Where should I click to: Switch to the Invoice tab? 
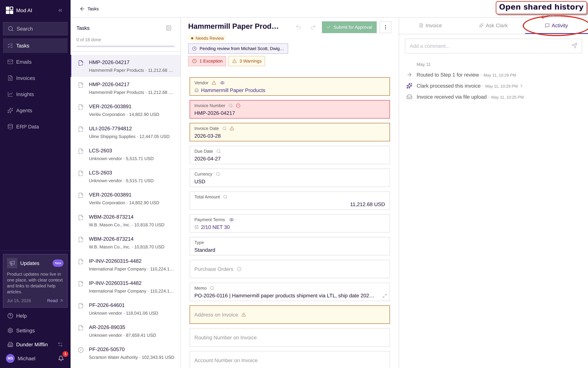point(430,26)
